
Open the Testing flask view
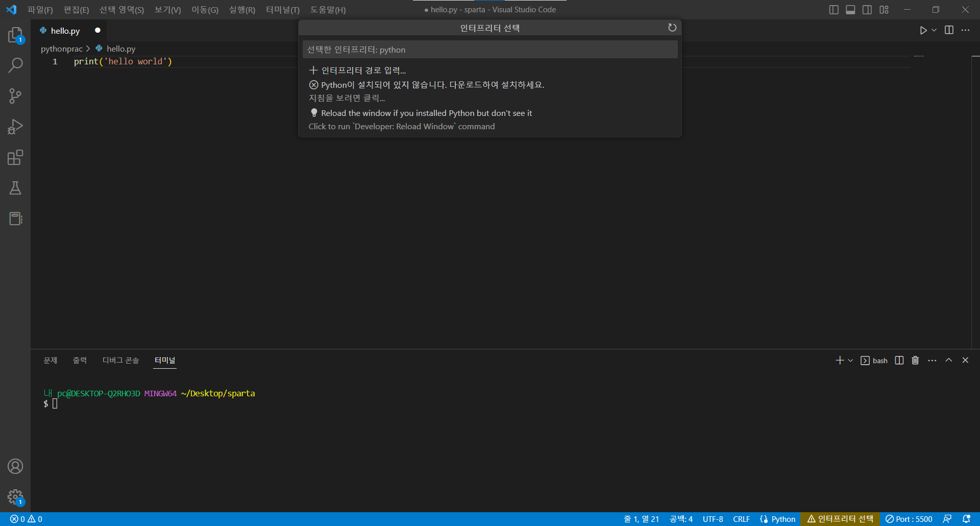click(15, 188)
